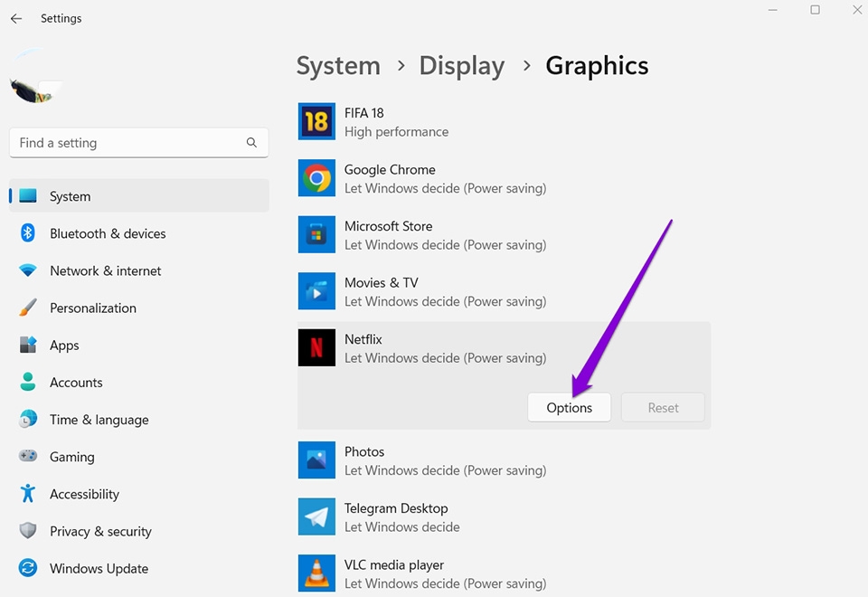
Task: Select Privacy & security in the sidebar
Action: 100,531
